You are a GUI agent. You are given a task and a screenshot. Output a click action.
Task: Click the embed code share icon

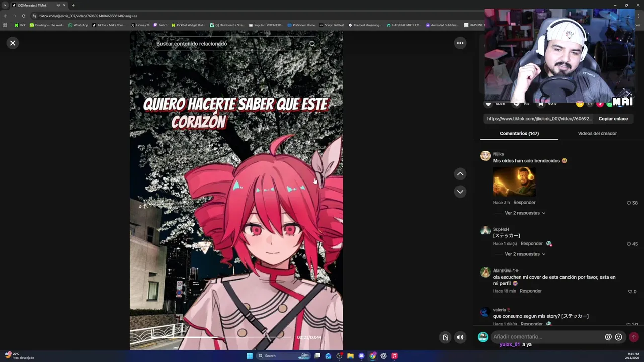click(x=590, y=104)
